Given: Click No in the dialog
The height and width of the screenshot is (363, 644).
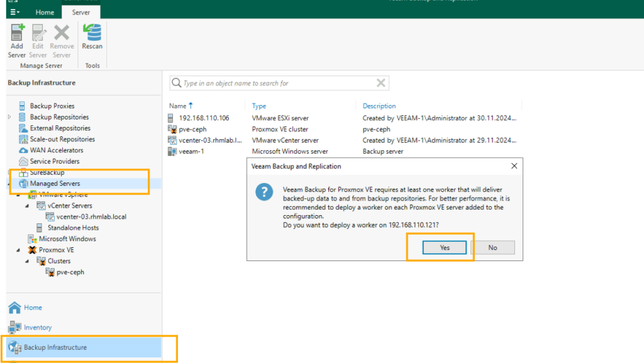Looking at the screenshot, I should (x=492, y=247).
